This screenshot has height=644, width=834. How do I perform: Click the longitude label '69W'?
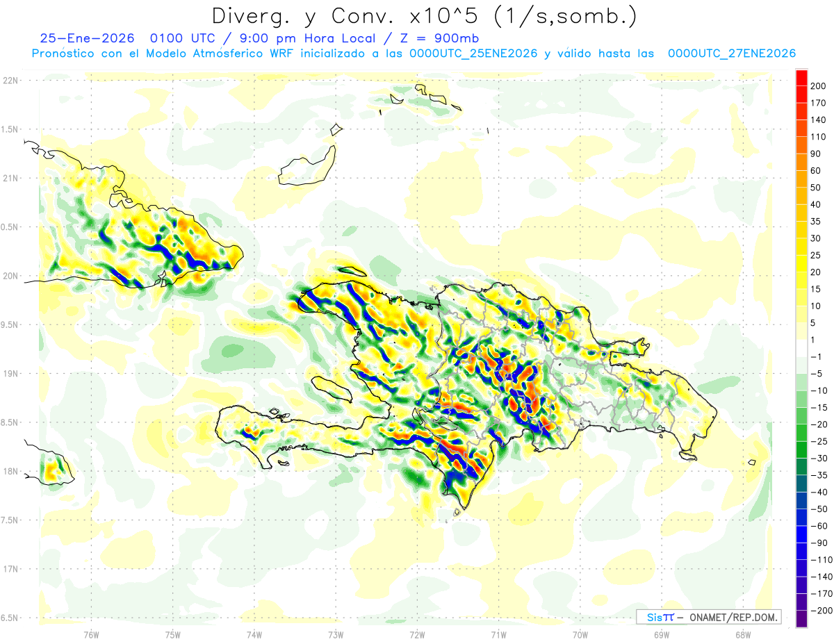pos(662,634)
